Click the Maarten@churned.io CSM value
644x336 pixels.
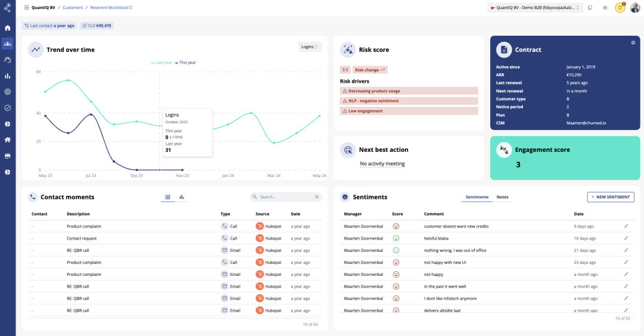click(x=586, y=123)
